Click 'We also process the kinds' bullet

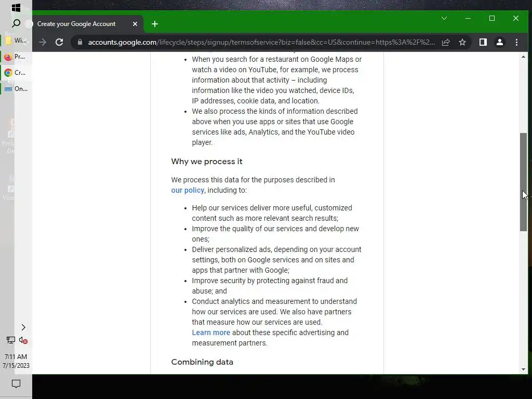275,127
